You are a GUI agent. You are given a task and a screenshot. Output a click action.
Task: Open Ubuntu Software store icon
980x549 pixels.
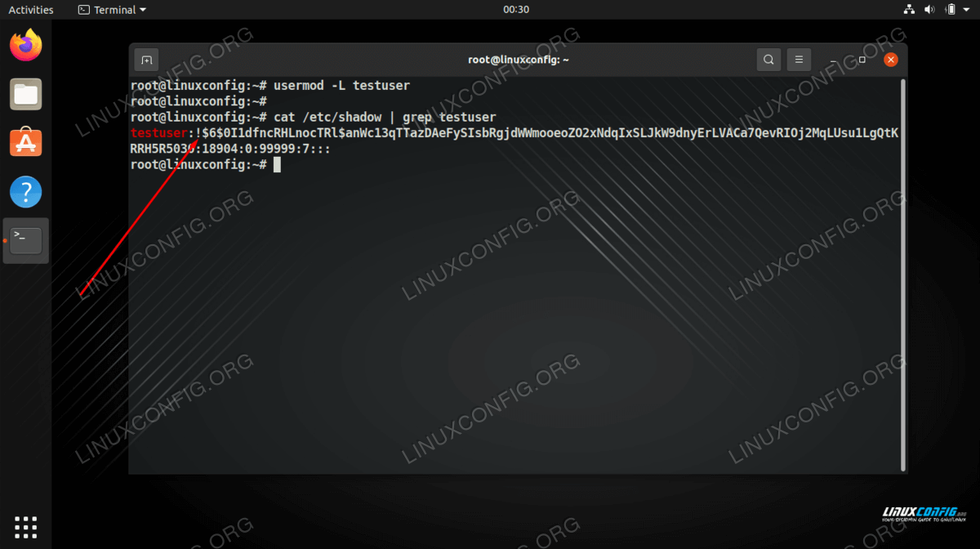click(x=26, y=143)
